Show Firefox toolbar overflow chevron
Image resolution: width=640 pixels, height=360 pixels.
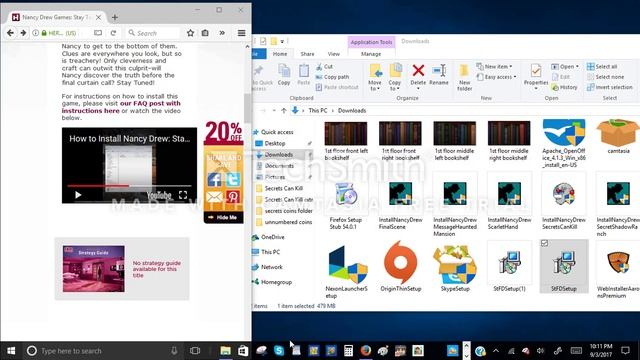coord(222,33)
